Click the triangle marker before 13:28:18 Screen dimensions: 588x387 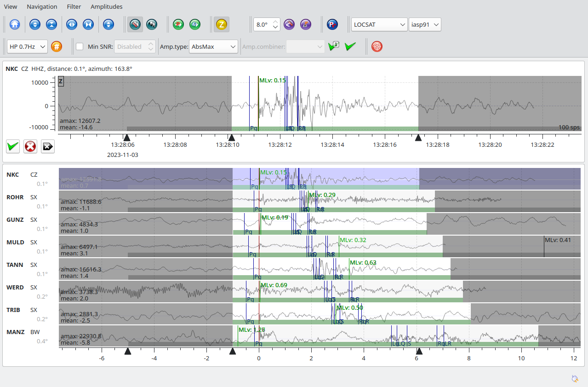click(418, 138)
